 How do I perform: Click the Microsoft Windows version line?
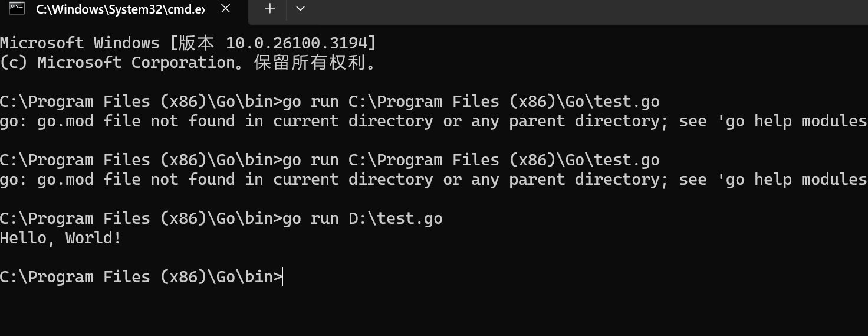coord(188,43)
